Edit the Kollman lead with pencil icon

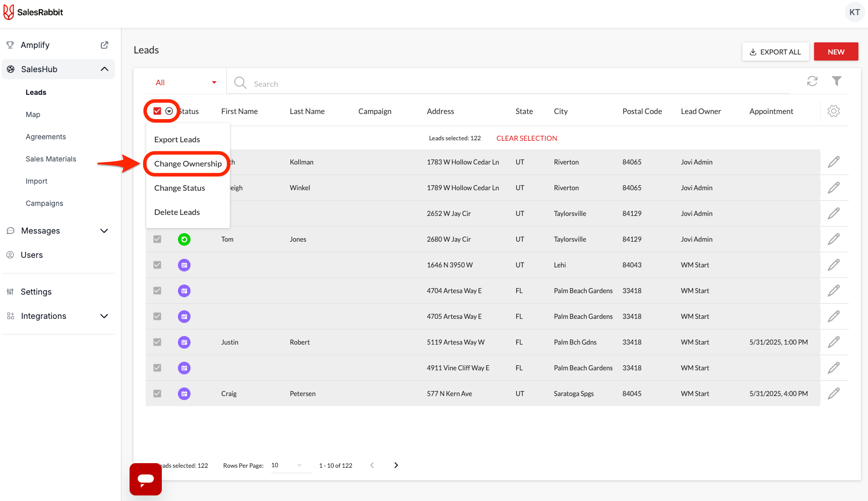[834, 162]
